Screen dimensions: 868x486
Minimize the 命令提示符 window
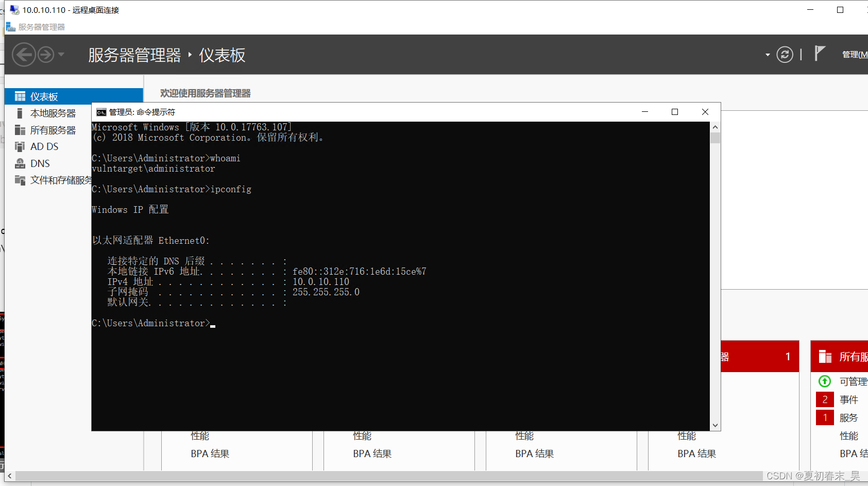645,112
